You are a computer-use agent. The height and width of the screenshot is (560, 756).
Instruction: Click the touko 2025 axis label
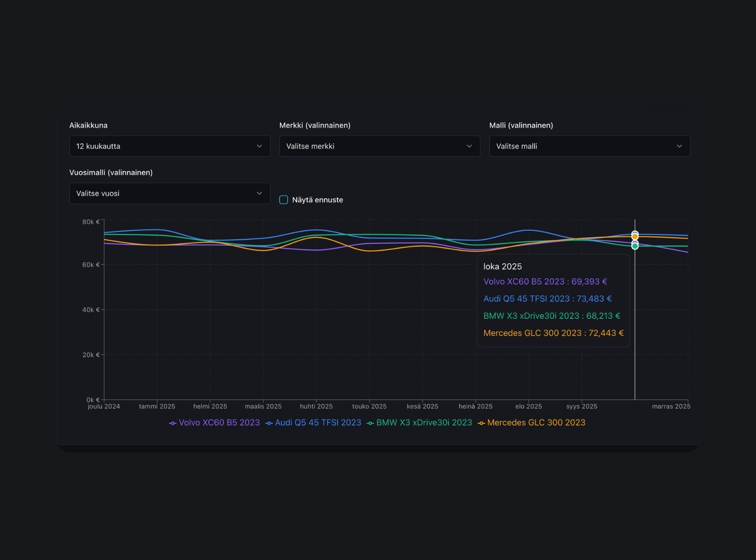pos(370,406)
